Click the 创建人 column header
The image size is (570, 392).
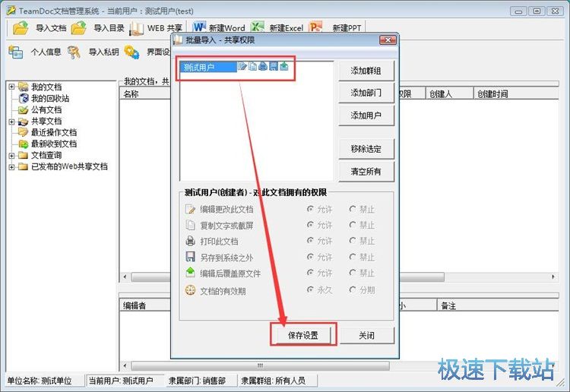[449, 93]
